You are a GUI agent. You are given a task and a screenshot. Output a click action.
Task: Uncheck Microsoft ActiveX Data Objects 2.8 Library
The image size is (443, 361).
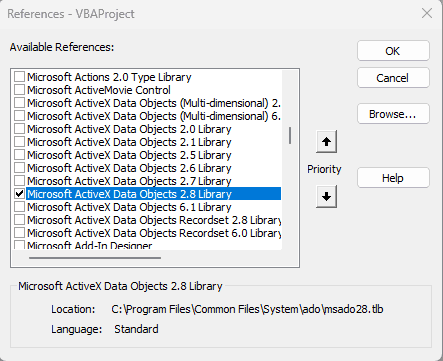click(19, 194)
